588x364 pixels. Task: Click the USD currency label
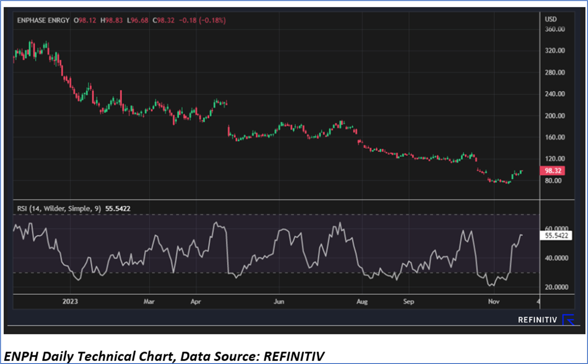point(551,19)
